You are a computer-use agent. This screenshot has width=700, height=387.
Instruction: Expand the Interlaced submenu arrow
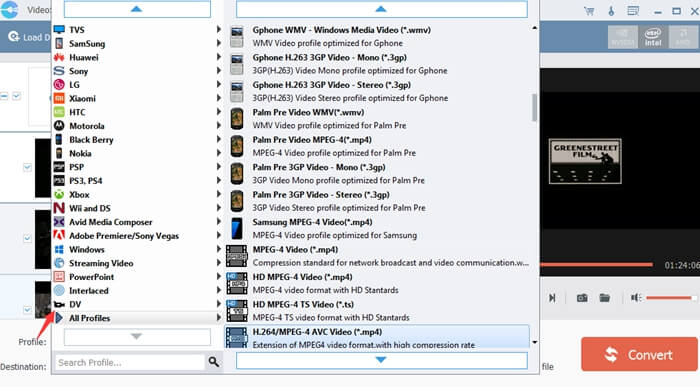pos(219,290)
